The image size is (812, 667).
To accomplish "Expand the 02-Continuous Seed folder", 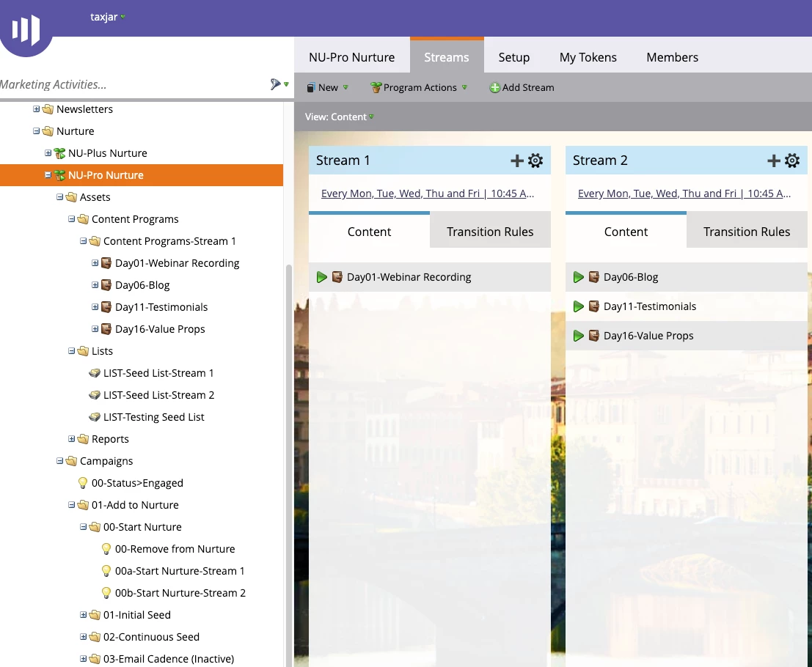I will click(84, 637).
